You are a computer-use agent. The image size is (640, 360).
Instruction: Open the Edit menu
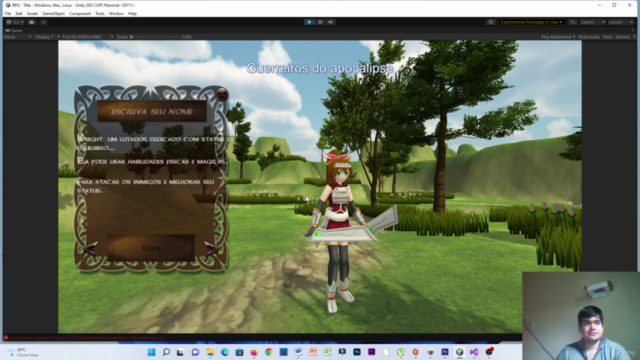tap(19, 13)
